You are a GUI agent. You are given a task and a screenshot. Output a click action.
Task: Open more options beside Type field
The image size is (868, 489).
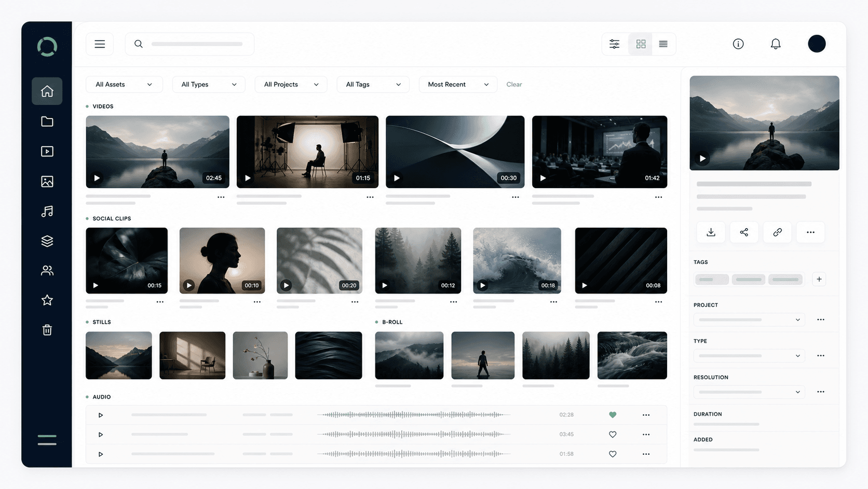tap(820, 356)
